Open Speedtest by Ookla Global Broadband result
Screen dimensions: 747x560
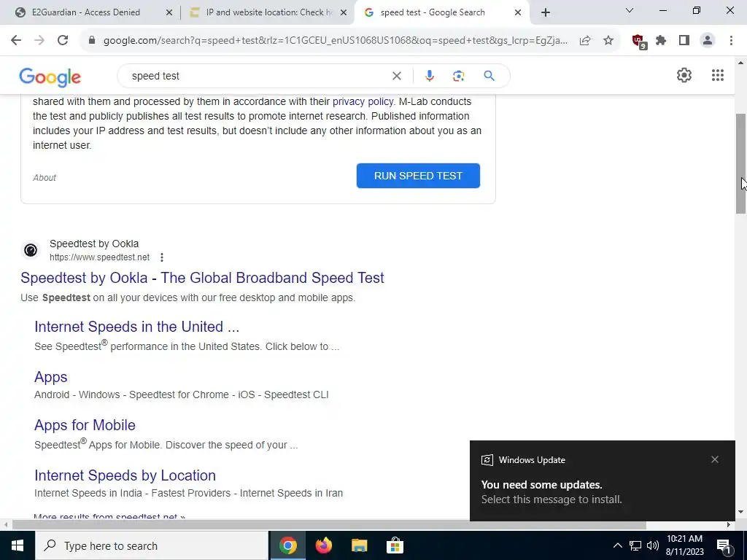click(x=202, y=278)
